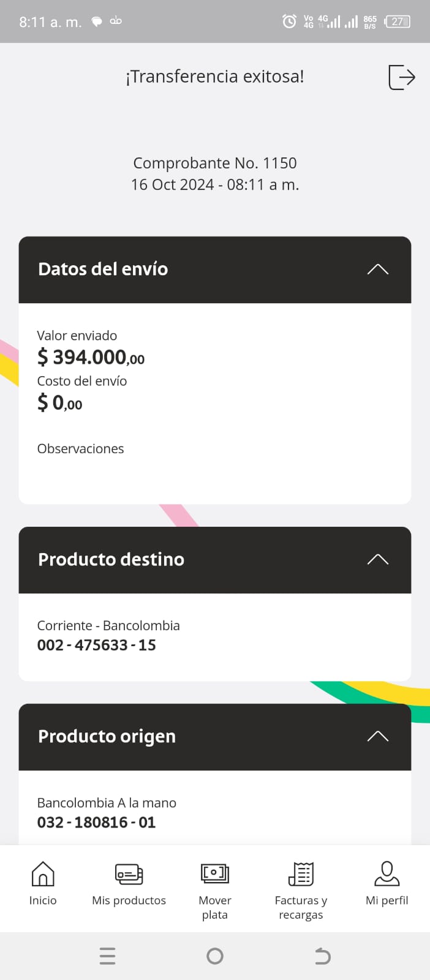The height and width of the screenshot is (980, 430).
Task: Open Mis productos card icon
Action: pyautogui.click(x=129, y=874)
